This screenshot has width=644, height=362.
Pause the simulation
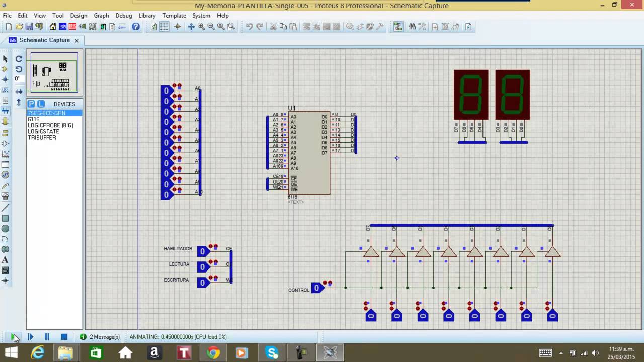tap(47, 337)
